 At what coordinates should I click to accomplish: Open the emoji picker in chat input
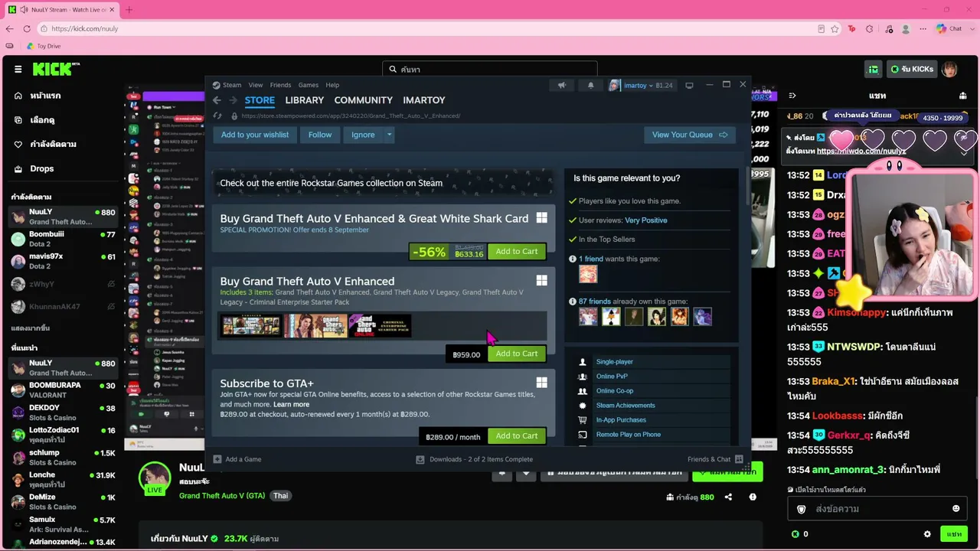pos(955,509)
